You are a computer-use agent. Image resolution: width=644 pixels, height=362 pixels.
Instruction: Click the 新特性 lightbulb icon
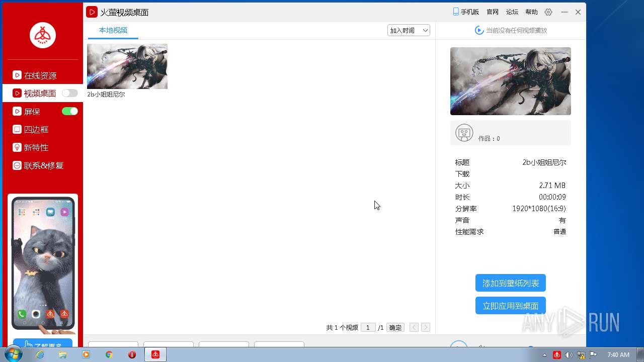pos(17,147)
